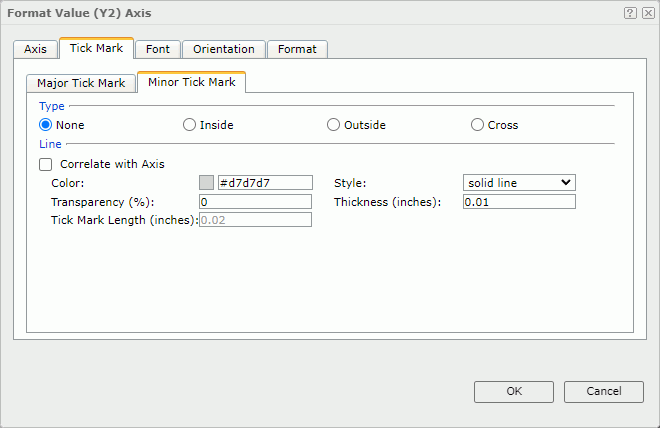The width and height of the screenshot is (660, 428).
Task: Open the dialog help icon
Action: [x=630, y=13]
